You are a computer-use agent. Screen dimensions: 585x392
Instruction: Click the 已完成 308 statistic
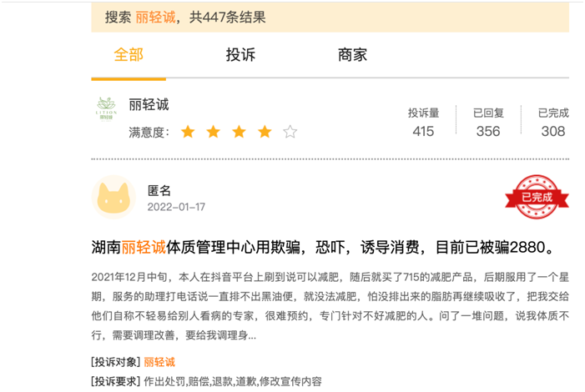(553, 123)
